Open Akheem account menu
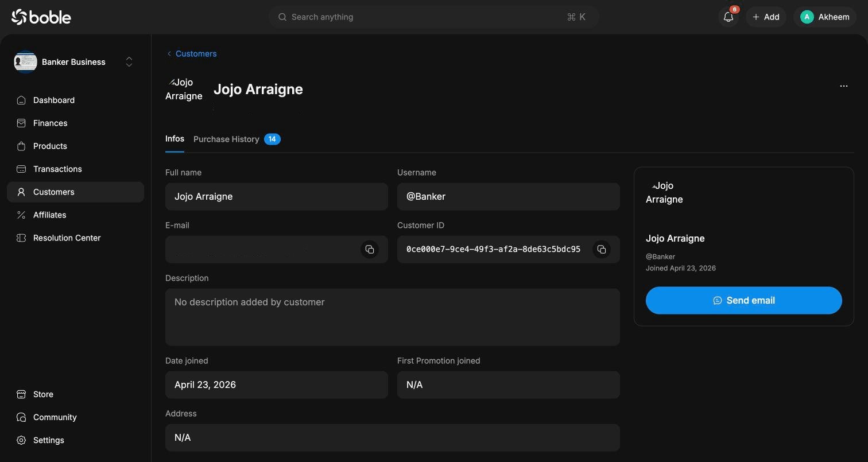The height and width of the screenshot is (462, 868). pyautogui.click(x=825, y=17)
